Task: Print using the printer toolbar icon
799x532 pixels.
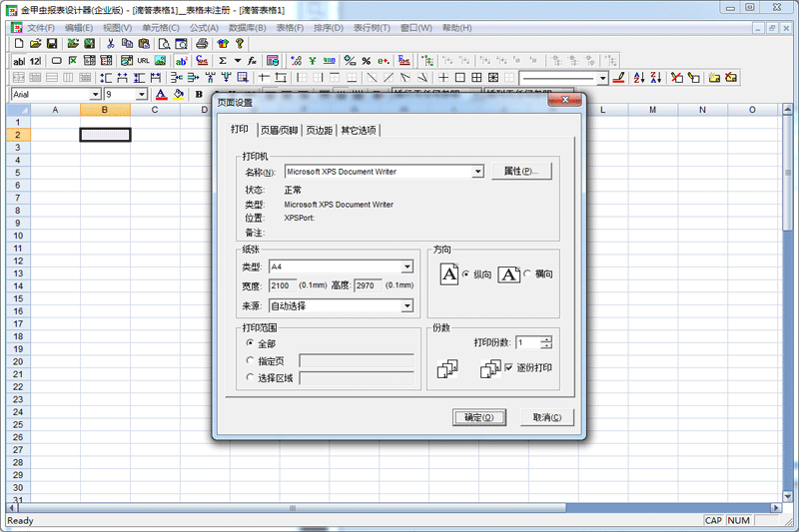Action: pyautogui.click(x=202, y=44)
